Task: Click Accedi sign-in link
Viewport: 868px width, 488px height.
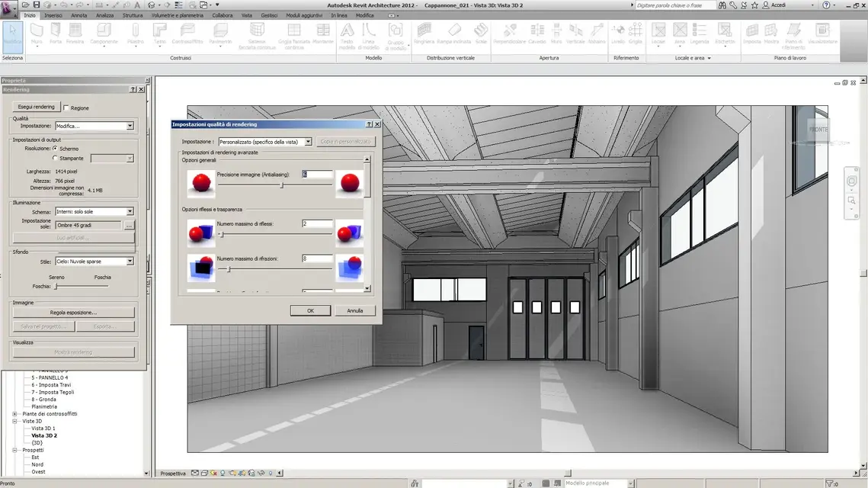Action: click(778, 5)
